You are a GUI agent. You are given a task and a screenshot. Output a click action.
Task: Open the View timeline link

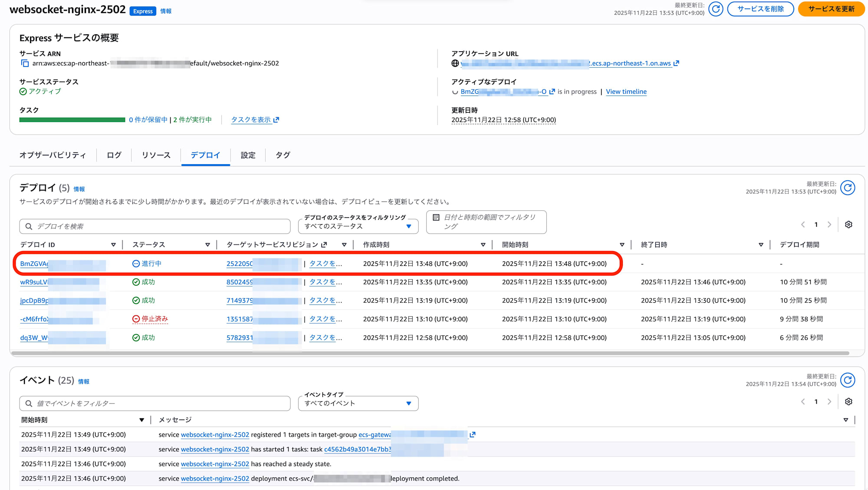626,92
